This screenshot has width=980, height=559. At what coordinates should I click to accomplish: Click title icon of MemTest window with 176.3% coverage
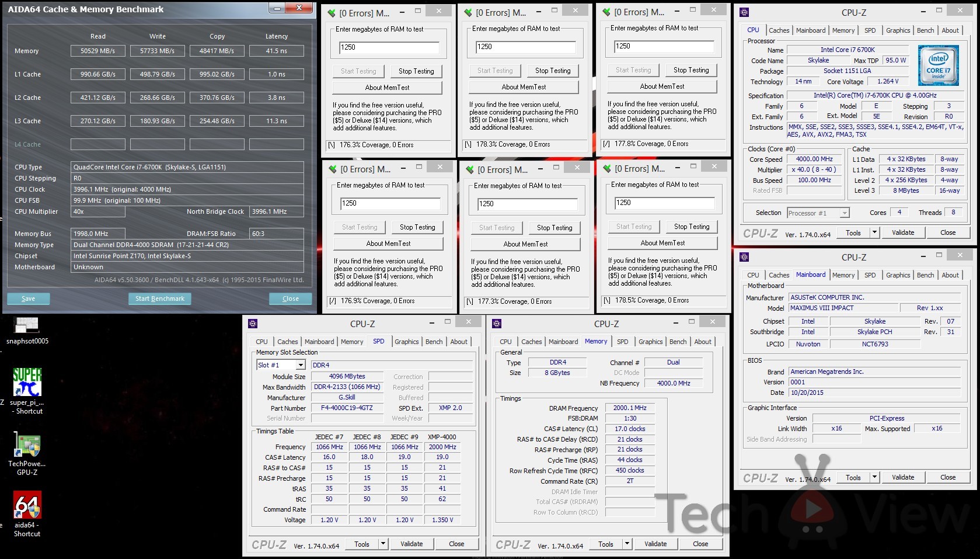pos(332,13)
